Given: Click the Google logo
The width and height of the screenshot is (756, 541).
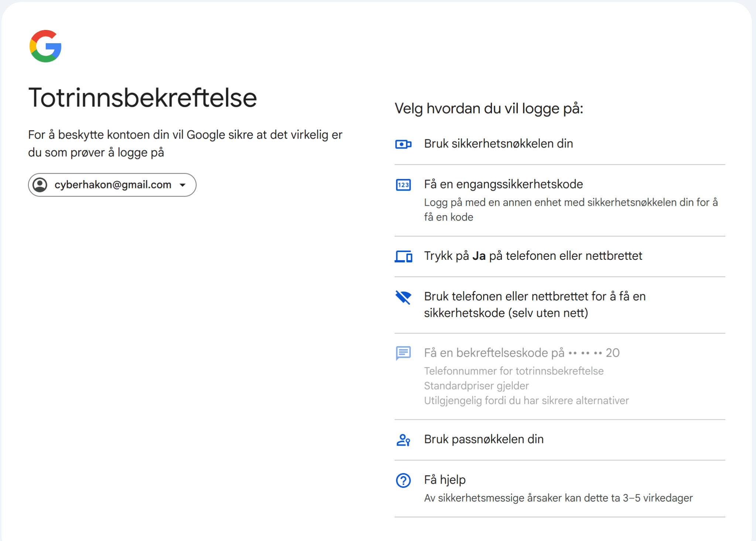Looking at the screenshot, I should point(45,46).
